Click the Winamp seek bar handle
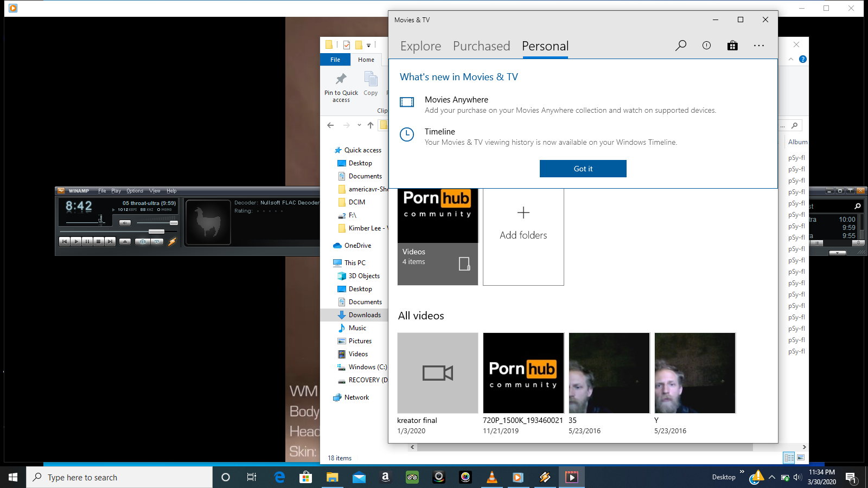 tap(156, 232)
